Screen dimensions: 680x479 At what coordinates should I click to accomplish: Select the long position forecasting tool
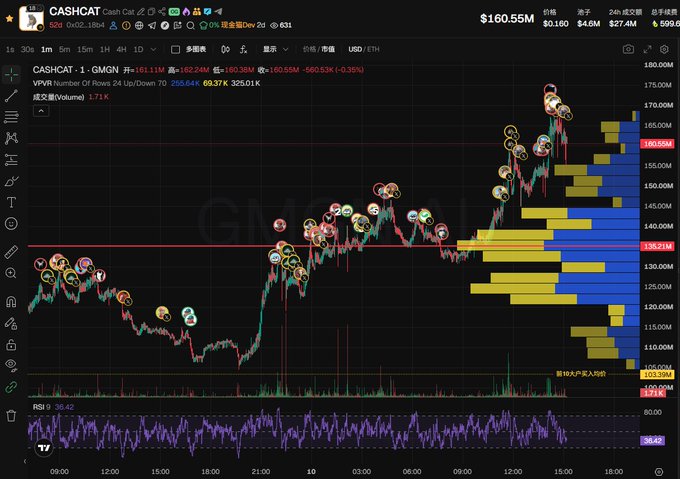click(11, 160)
